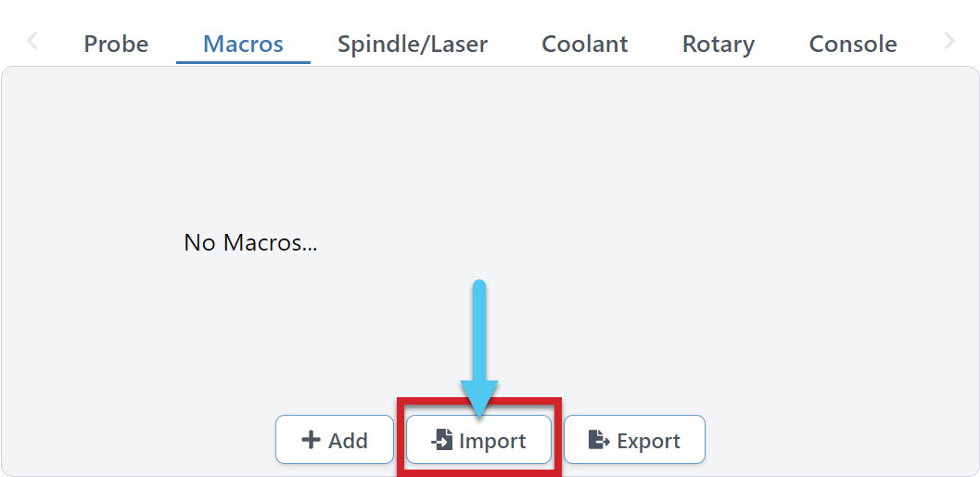Click the import file-arrow icon
980x477 pixels.
click(x=442, y=441)
